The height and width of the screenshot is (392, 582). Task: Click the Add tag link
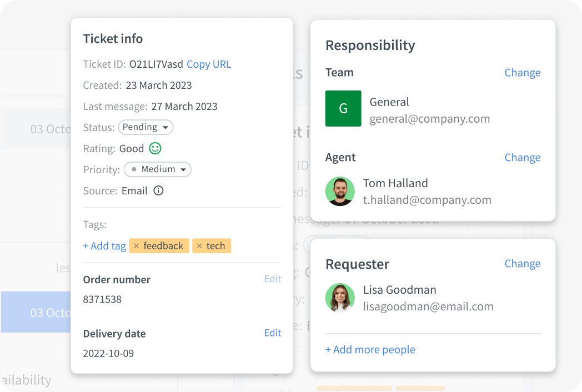point(104,246)
